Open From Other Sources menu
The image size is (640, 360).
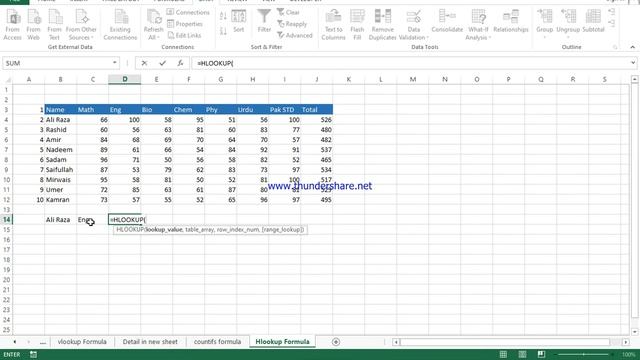pos(81,25)
